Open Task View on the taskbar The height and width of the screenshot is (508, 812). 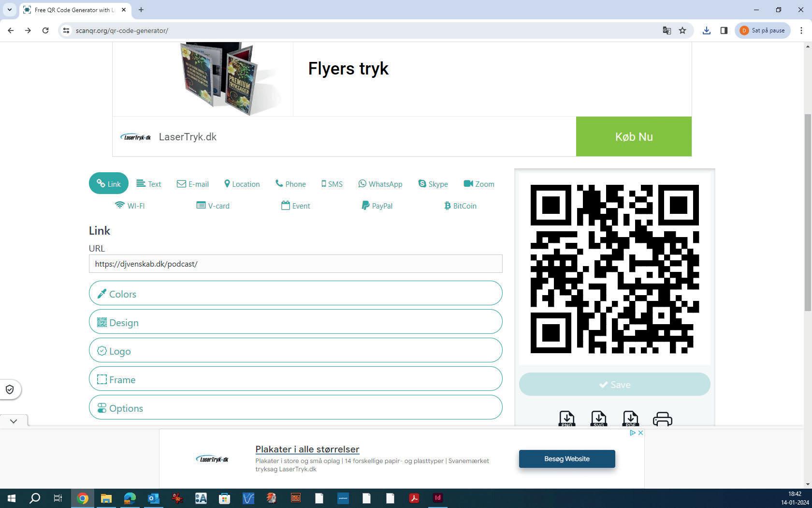(58, 498)
